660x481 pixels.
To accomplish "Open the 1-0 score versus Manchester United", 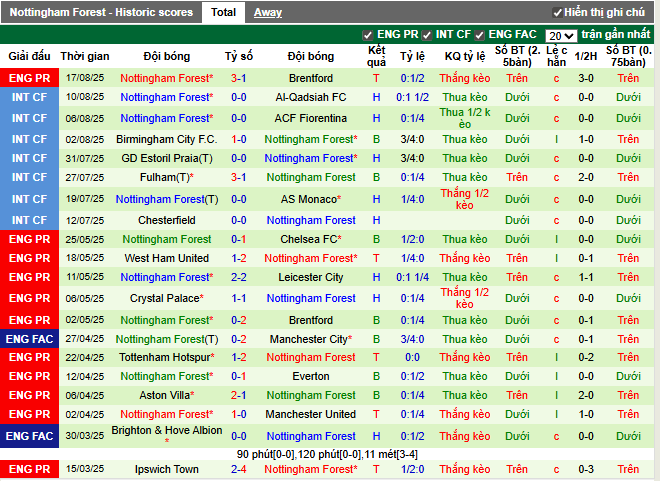I will [239, 414].
